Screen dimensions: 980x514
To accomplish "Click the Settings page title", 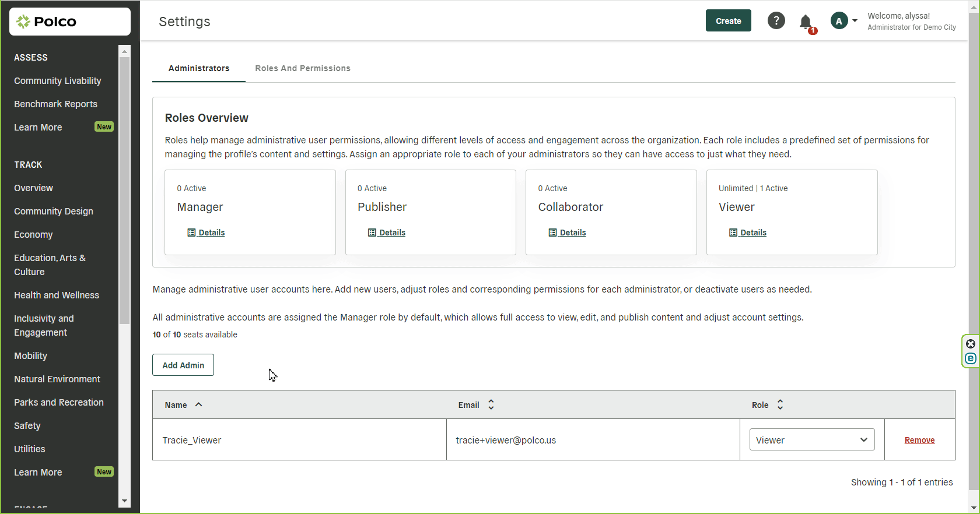I will coord(184,22).
